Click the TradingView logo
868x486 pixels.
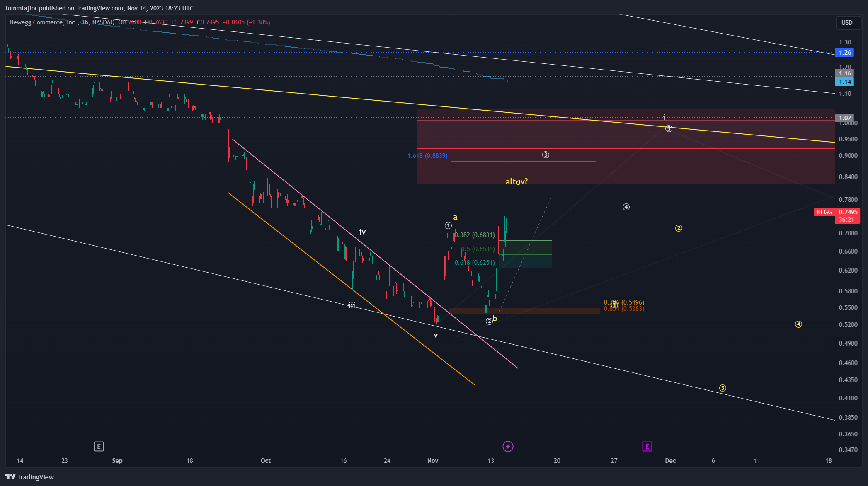(x=29, y=477)
